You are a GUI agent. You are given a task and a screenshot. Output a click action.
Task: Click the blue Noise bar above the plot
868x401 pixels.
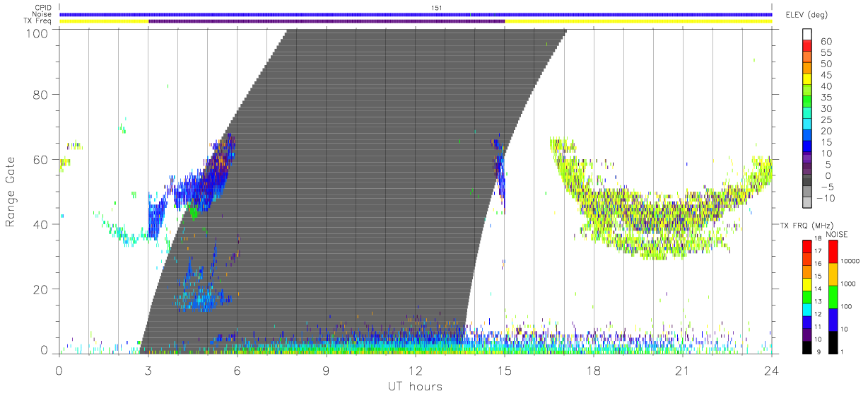416,14
